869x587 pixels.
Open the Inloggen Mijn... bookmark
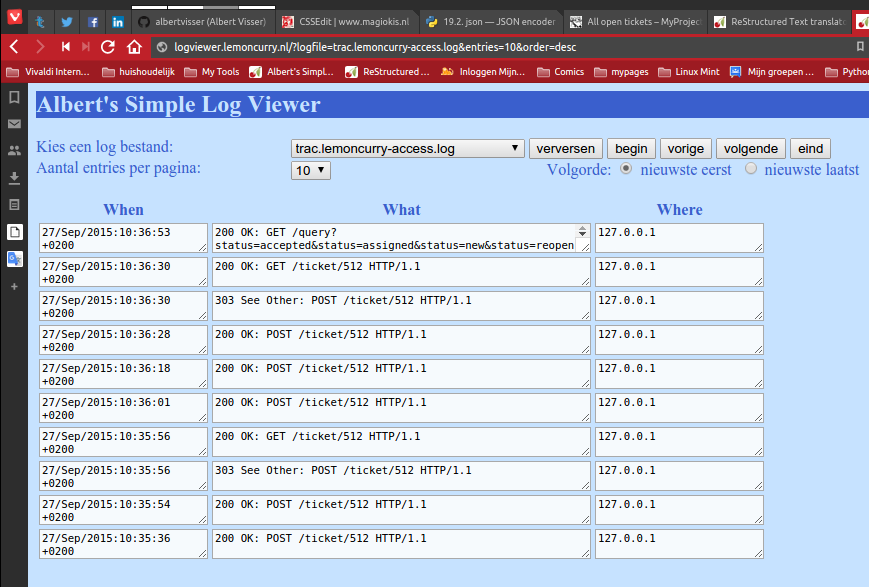coord(484,72)
